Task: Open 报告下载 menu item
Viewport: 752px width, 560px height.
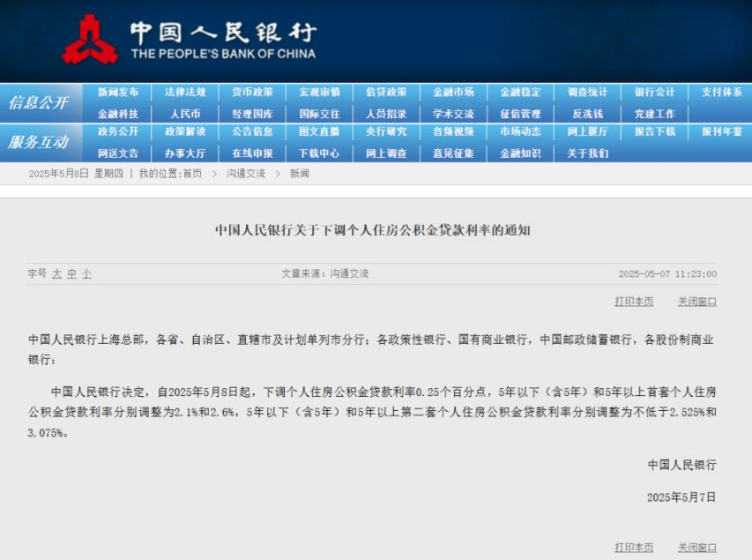Action: [x=655, y=131]
